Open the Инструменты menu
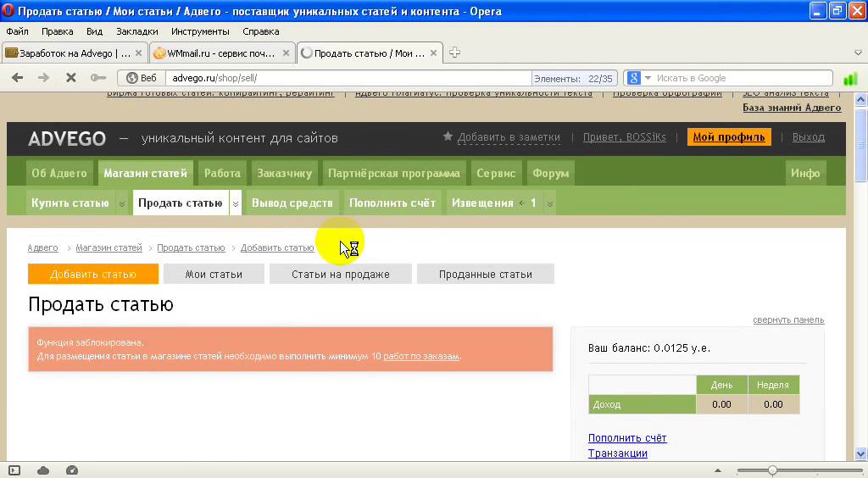 (200, 31)
